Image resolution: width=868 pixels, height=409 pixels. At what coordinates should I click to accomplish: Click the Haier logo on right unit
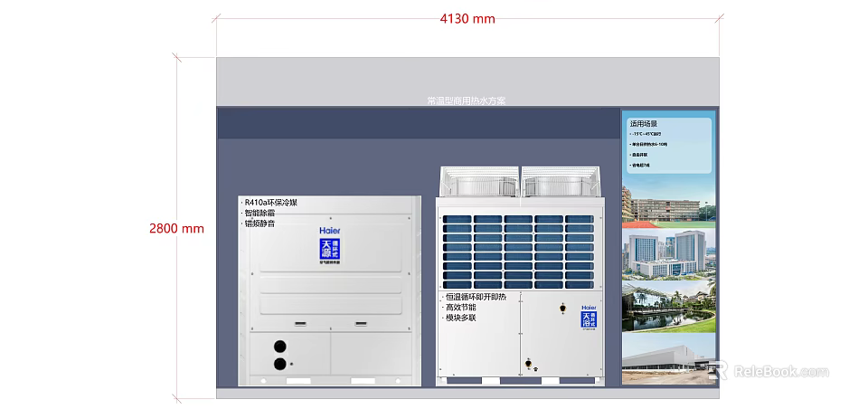pyautogui.click(x=589, y=308)
